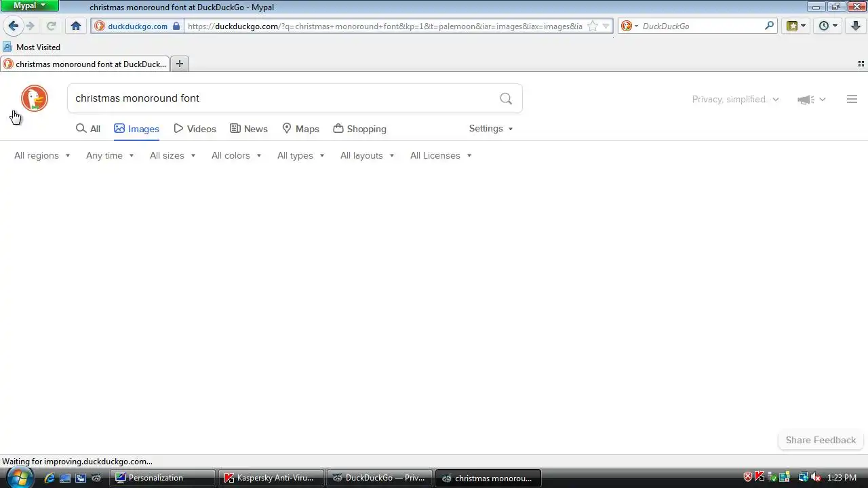Launch Internet Explorer from quick launch
Image resolution: width=868 pixels, height=488 pixels.
(50, 478)
